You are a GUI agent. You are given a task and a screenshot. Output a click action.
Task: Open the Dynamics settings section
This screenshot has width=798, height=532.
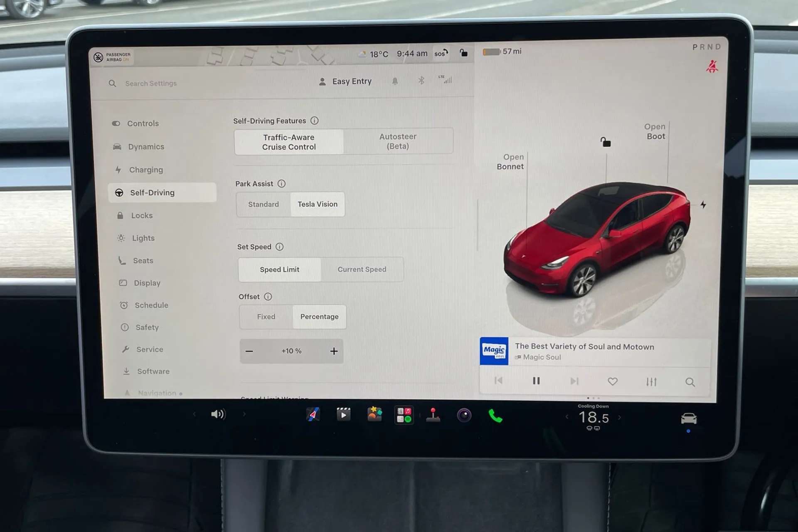tap(138, 147)
